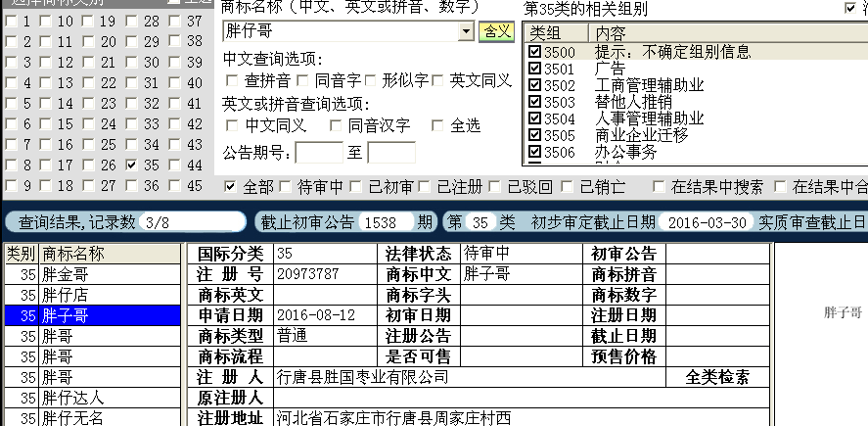The height and width of the screenshot is (426, 868).
Task: Select the 胖金哥 result row
Action: point(93,274)
